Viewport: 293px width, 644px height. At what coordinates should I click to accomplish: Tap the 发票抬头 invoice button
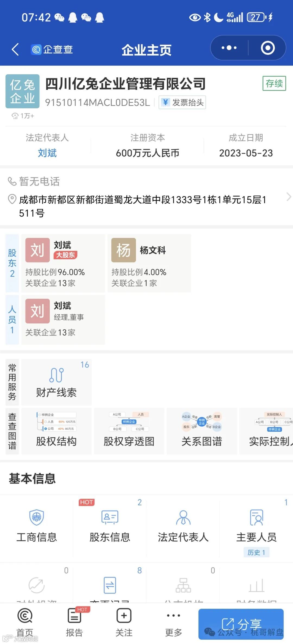pos(182,102)
